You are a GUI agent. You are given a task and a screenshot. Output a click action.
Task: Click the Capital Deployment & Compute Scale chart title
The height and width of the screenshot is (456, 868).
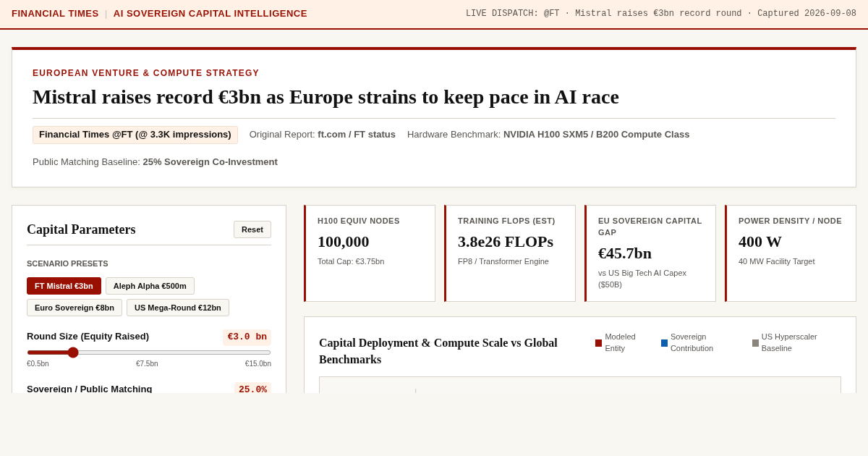tap(438, 351)
